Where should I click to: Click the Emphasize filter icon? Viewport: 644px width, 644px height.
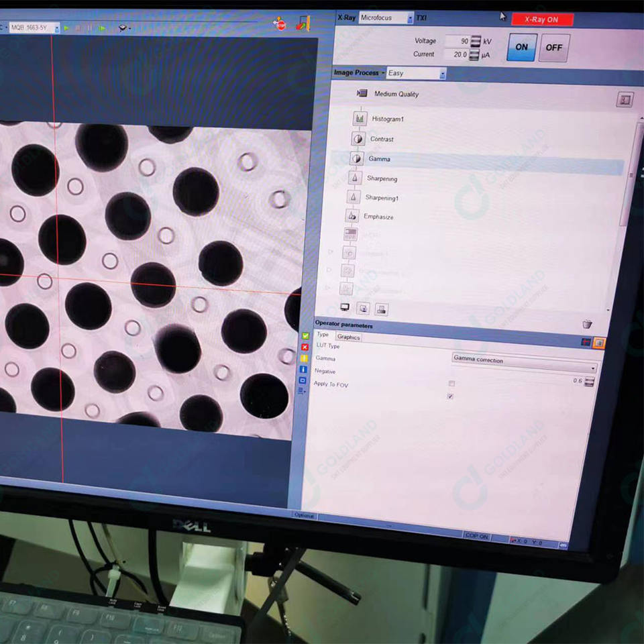tap(352, 216)
